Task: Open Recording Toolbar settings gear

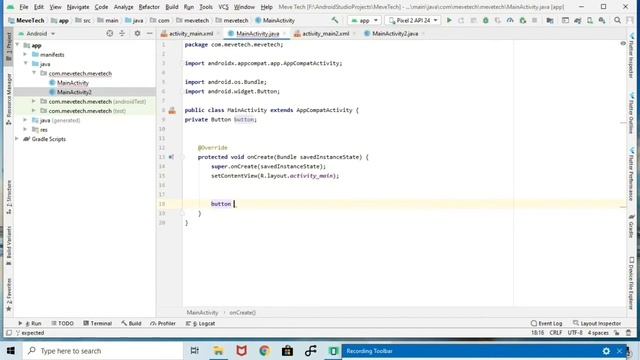Action: (x=606, y=351)
